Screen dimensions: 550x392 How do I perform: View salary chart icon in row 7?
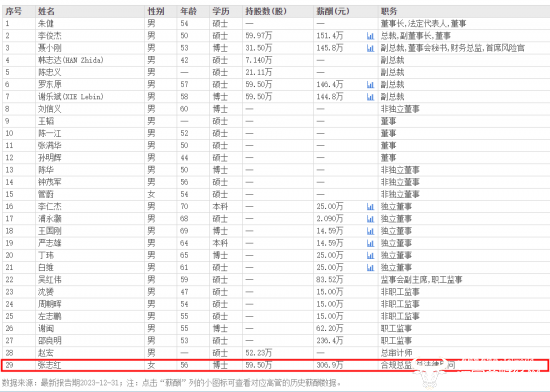coord(370,97)
